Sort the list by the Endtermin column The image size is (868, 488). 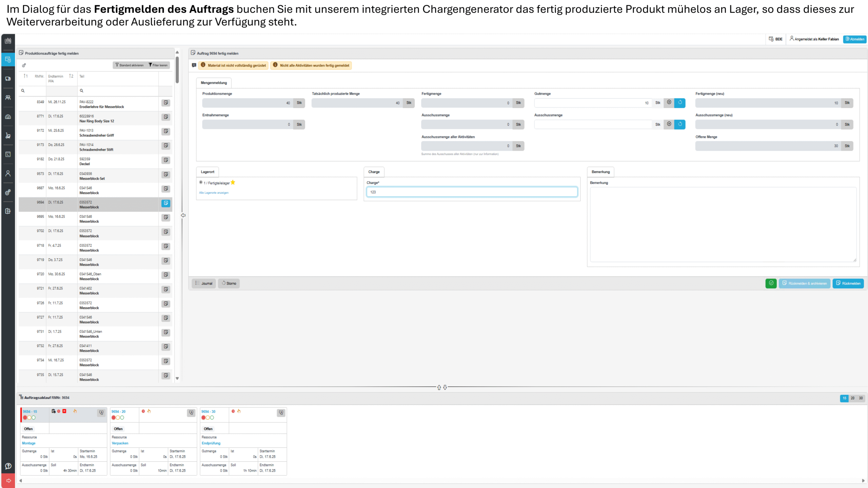pyautogui.click(x=56, y=76)
